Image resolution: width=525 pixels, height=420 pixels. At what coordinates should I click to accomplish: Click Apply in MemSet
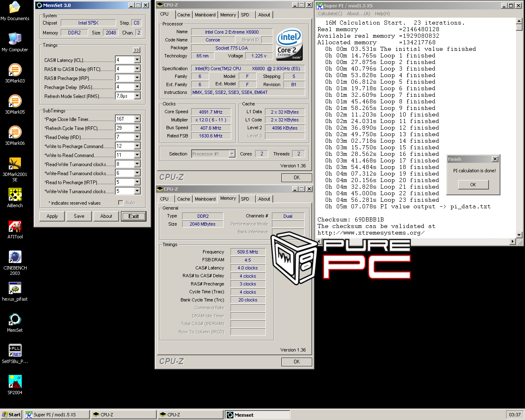pos(52,216)
